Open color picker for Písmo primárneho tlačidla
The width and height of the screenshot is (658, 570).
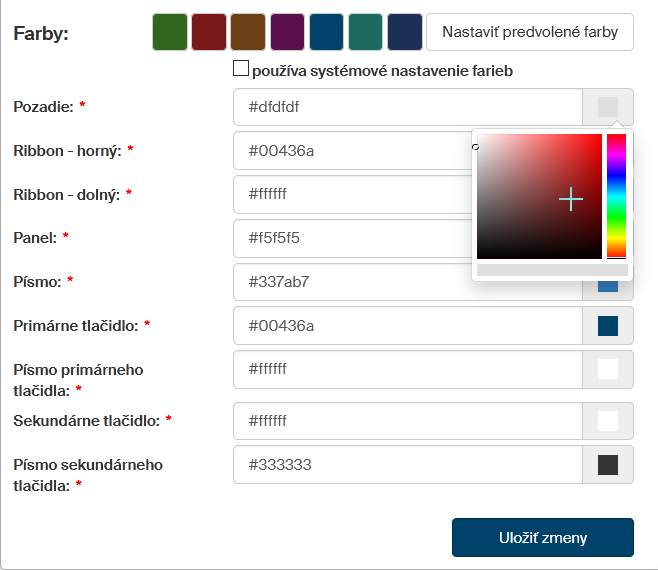607,369
